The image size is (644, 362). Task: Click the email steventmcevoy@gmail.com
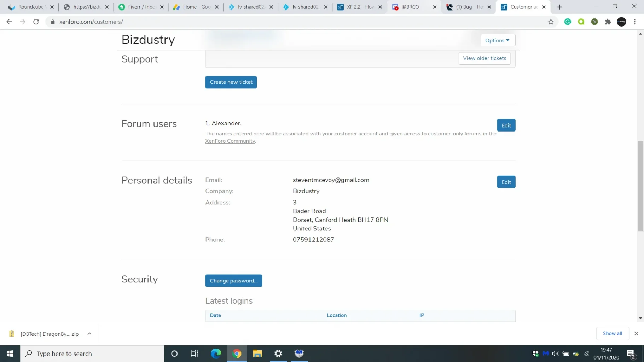331,180
